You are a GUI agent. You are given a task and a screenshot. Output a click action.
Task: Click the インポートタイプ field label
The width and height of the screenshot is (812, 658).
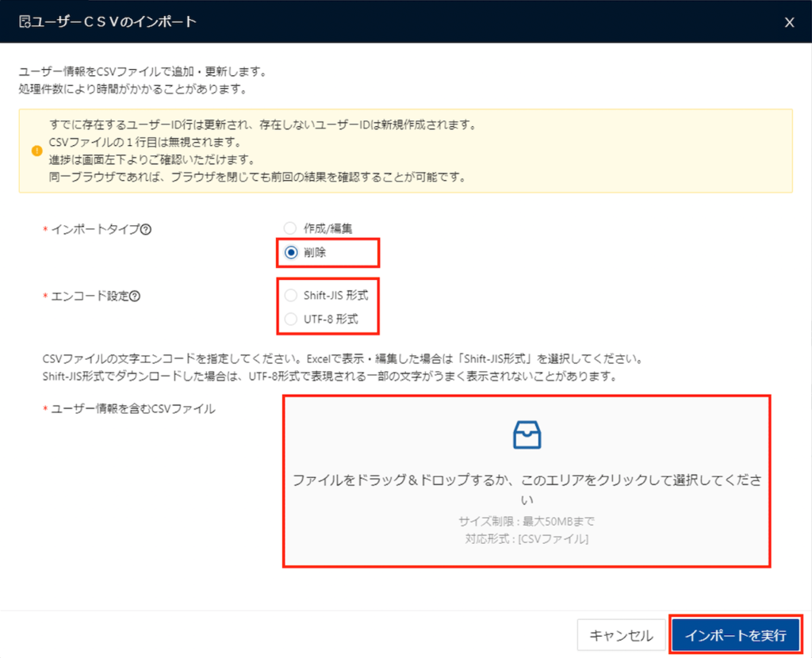point(94,229)
